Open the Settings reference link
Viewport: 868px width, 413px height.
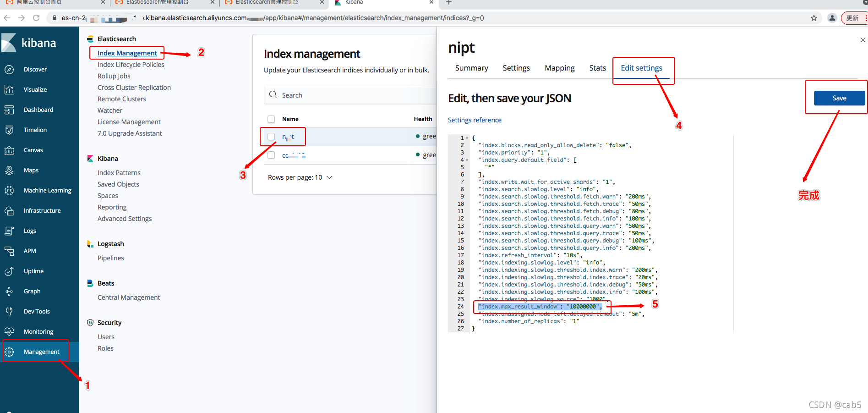(475, 120)
